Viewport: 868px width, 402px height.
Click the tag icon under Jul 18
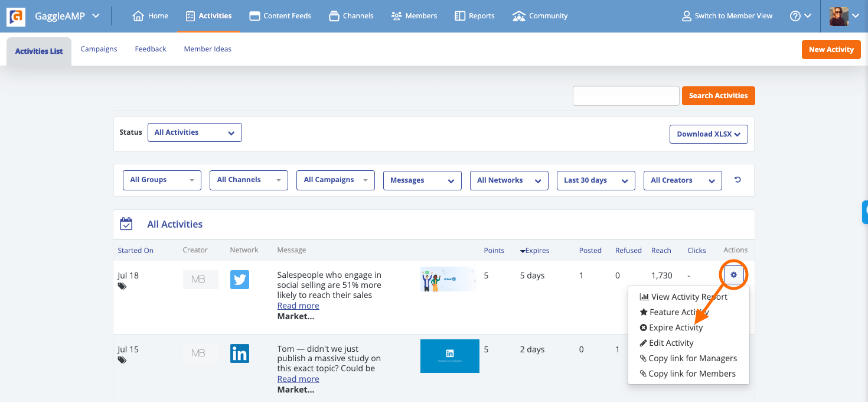tap(122, 286)
